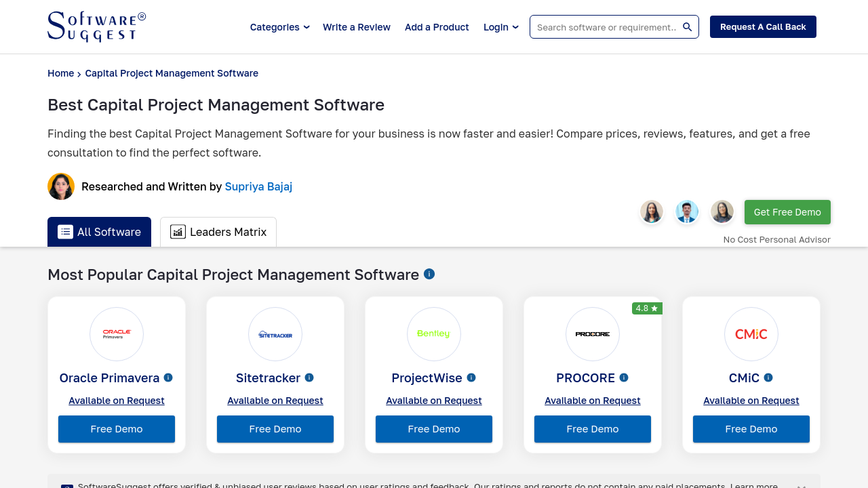Click info icon next to Oracle Primavera

[168, 378]
